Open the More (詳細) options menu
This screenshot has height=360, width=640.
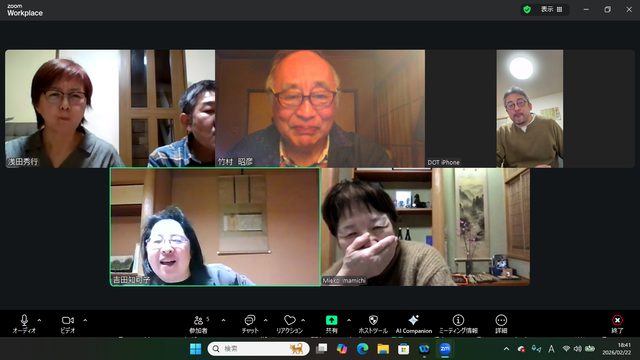point(501,324)
